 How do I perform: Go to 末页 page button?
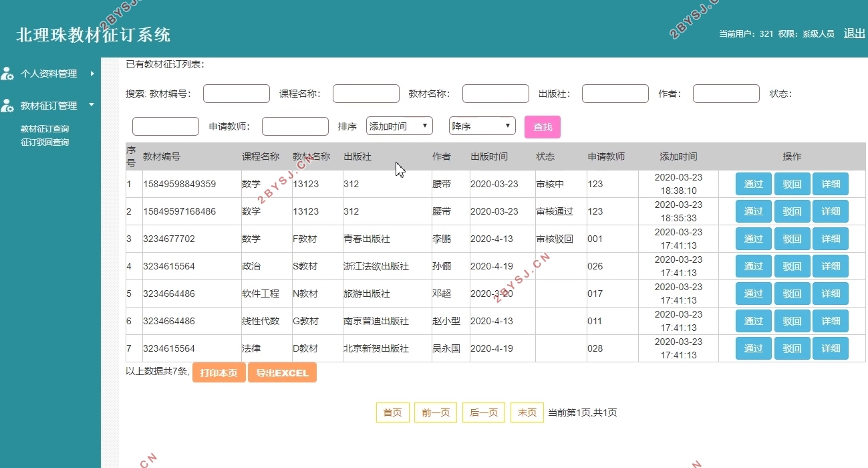point(527,413)
